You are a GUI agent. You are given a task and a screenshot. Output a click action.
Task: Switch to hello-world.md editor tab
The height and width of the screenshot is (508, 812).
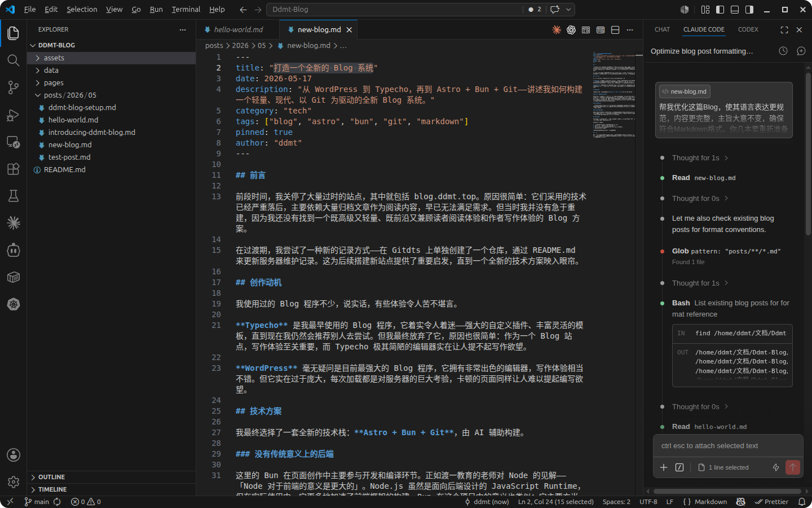[238, 30]
